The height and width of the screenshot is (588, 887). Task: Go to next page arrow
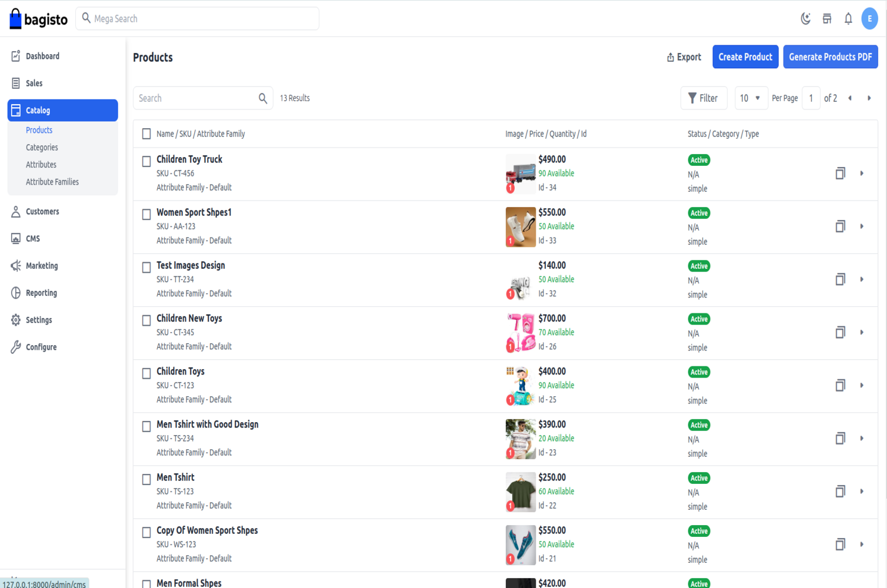click(x=869, y=98)
